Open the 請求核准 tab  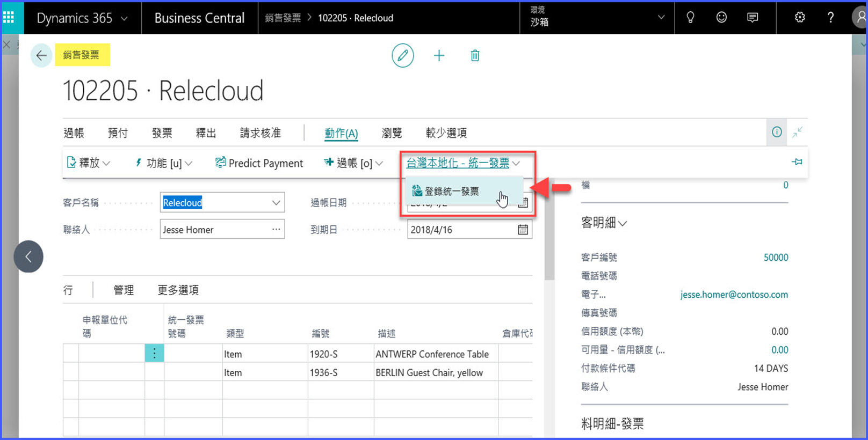coord(261,133)
